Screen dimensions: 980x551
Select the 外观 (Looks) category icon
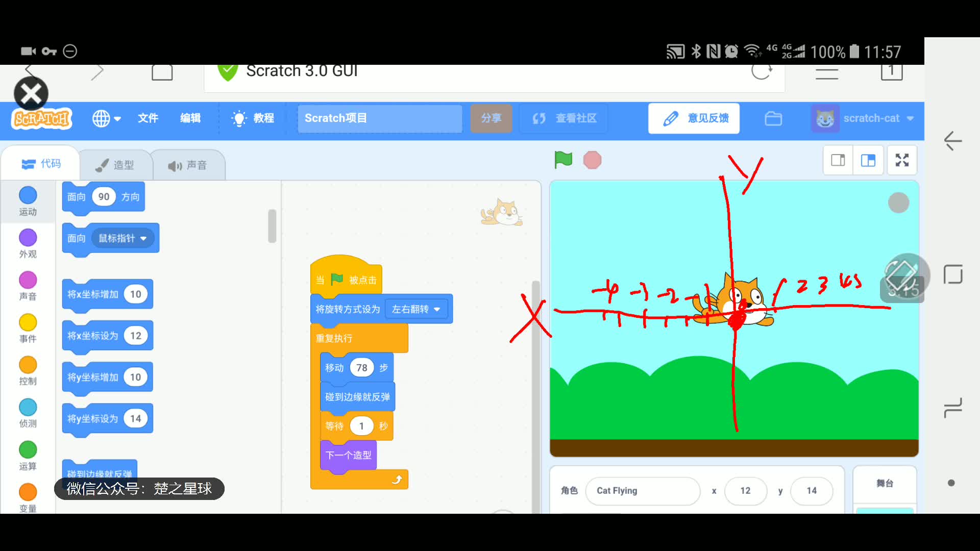[28, 237]
